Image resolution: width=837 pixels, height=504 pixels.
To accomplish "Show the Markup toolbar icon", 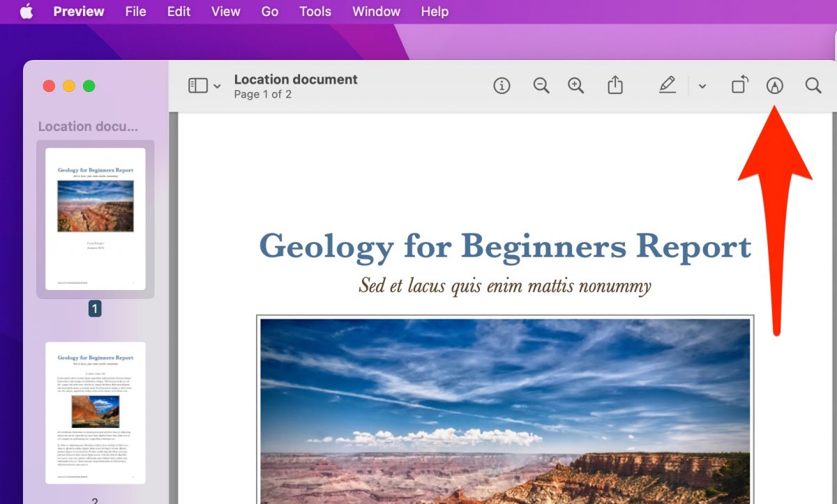I will pos(775,86).
